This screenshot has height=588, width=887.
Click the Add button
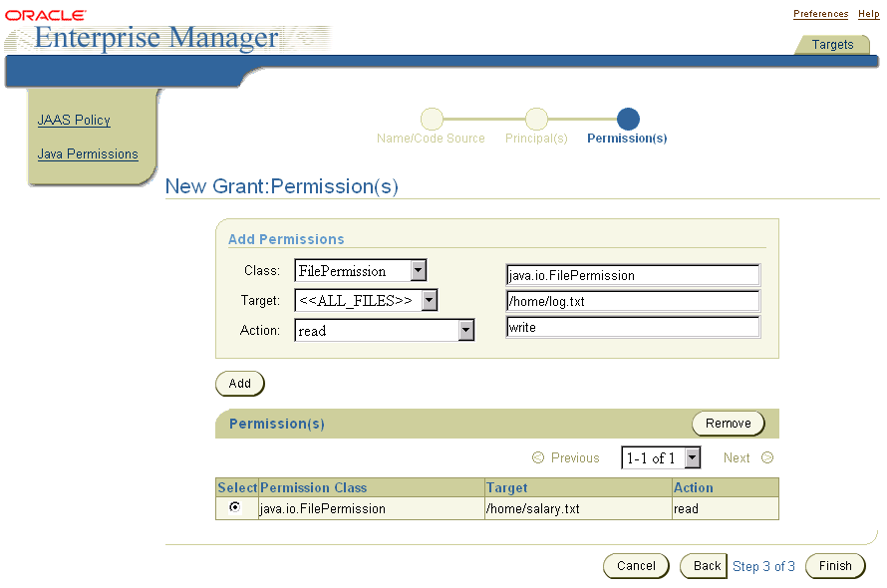(240, 383)
